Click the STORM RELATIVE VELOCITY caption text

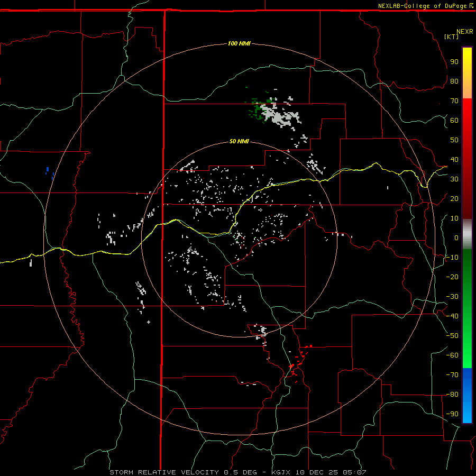click(x=164, y=472)
